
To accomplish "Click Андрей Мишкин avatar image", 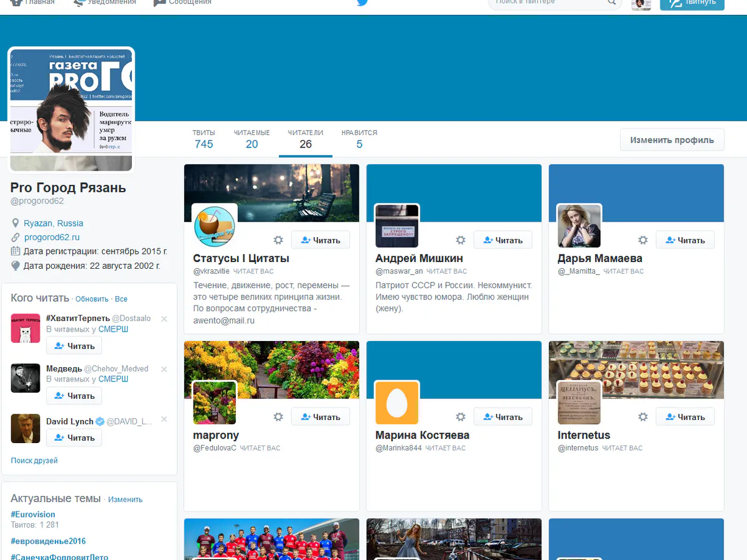I will coord(397,226).
